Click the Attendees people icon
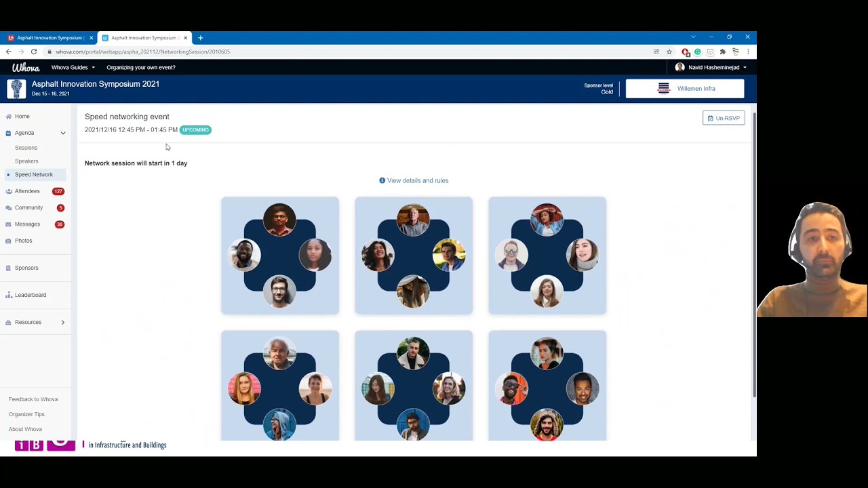This screenshot has height=488, width=868. (8, 191)
